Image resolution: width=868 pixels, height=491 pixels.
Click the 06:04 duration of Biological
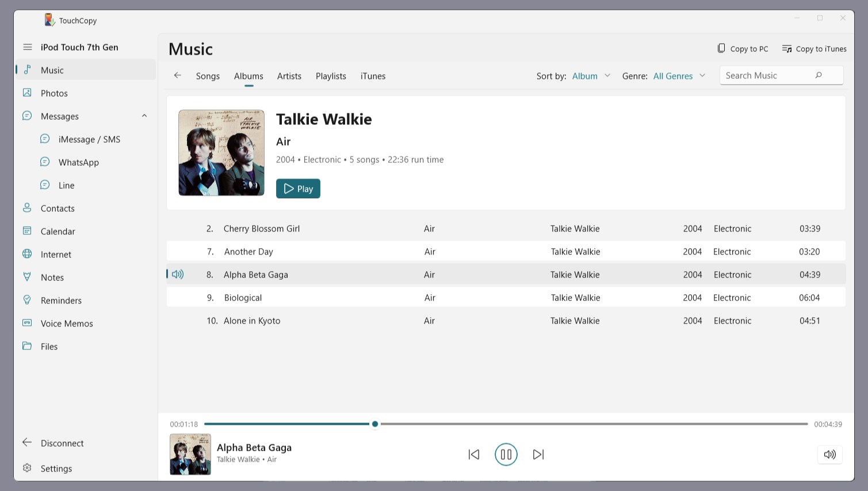809,298
